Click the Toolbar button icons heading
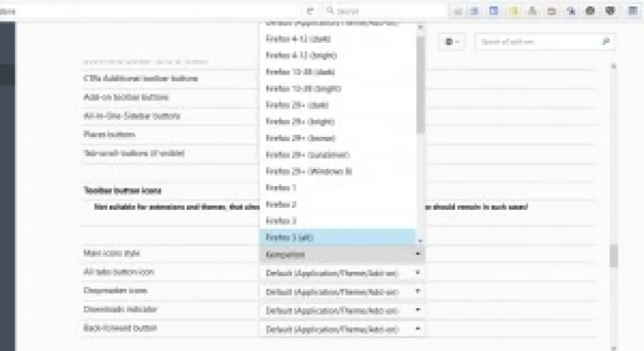The width and height of the screenshot is (644, 351). coord(122,190)
